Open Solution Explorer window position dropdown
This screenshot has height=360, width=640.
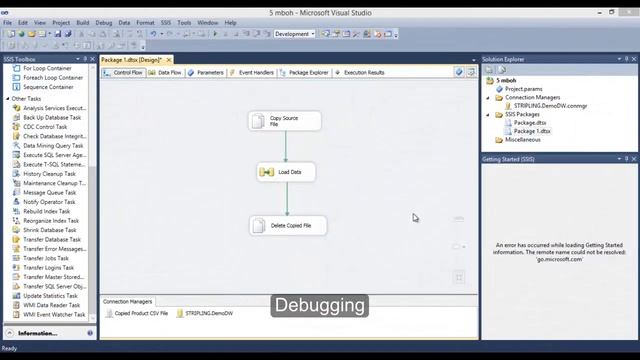coord(619,59)
